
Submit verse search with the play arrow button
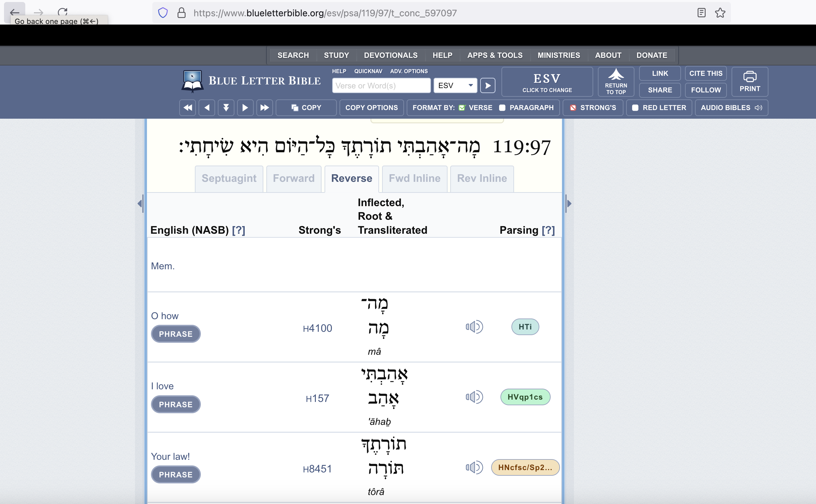[488, 86]
